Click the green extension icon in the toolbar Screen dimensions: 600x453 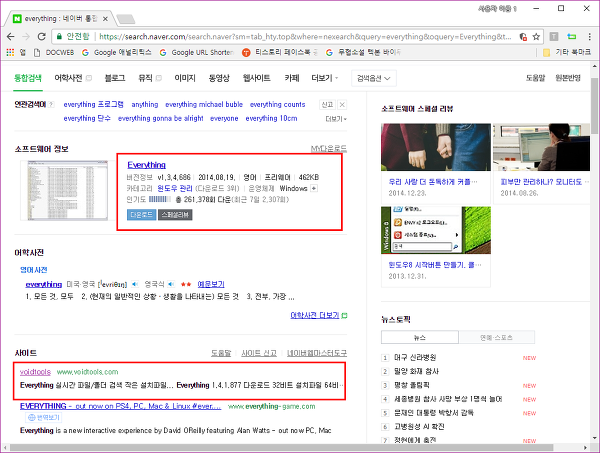click(x=571, y=37)
